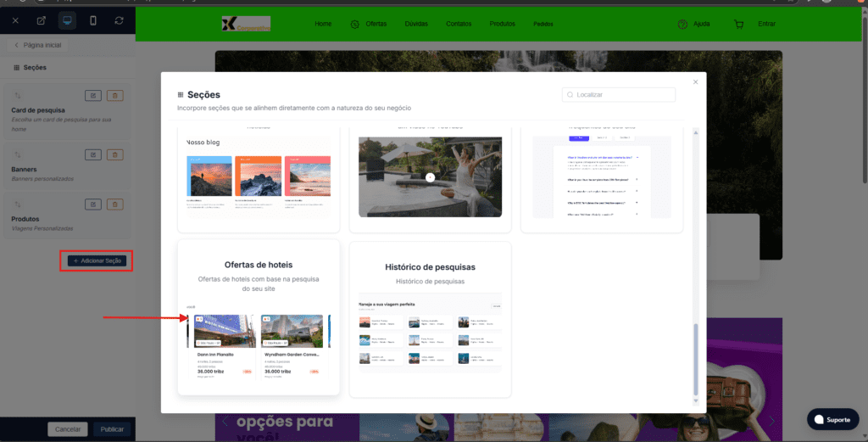Click the Adicionar Seção button
Screen dimensions: 868x442
(x=97, y=260)
